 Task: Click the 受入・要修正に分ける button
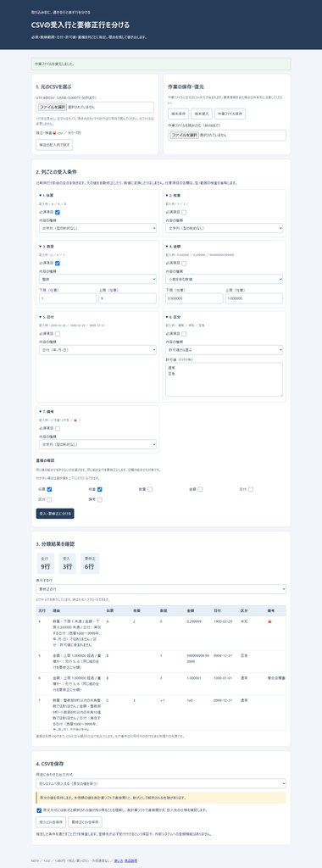click(55, 514)
